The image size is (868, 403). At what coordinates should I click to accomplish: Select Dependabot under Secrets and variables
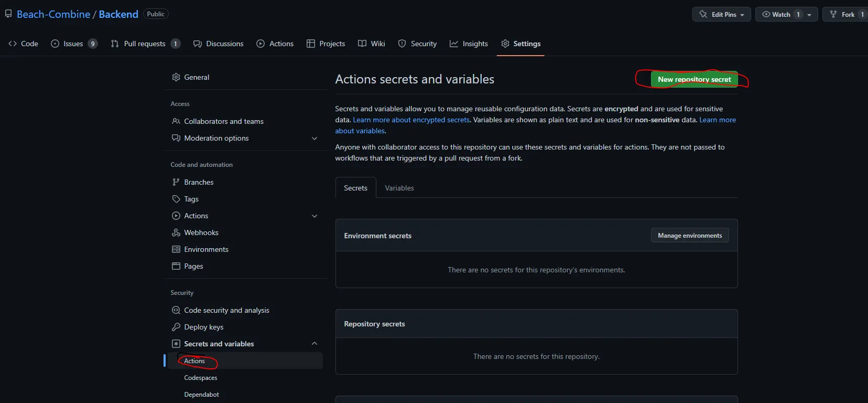(x=201, y=395)
